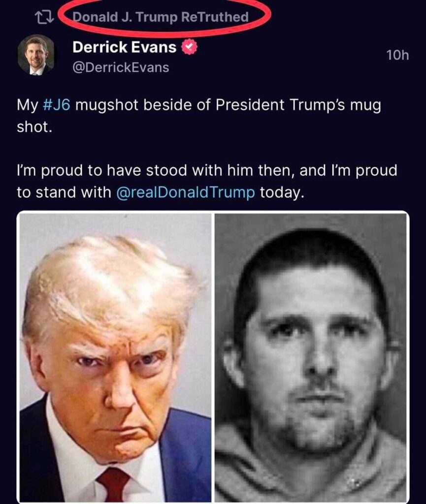The width and height of the screenshot is (426, 504).
Task: Open the @DerrickEvans handle
Action: 121,67
